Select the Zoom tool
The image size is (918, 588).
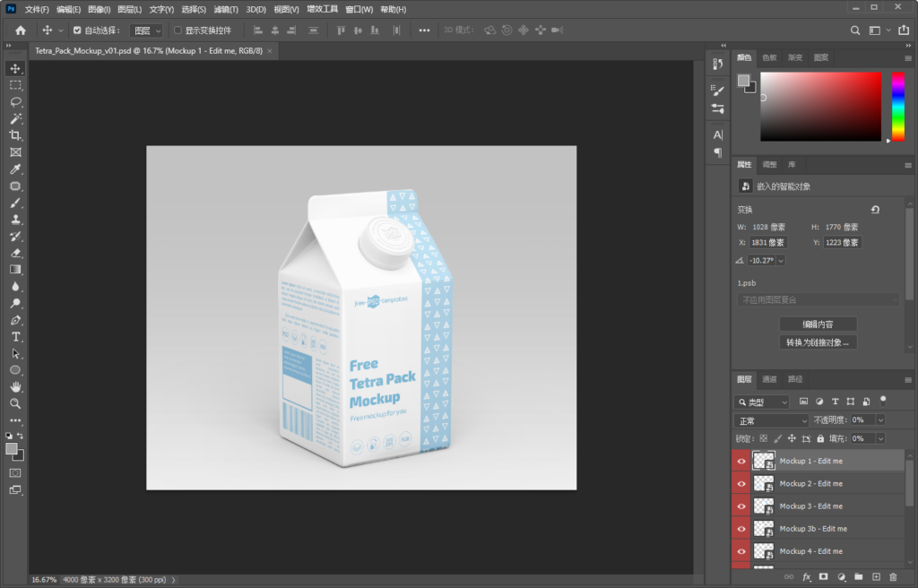click(x=15, y=403)
